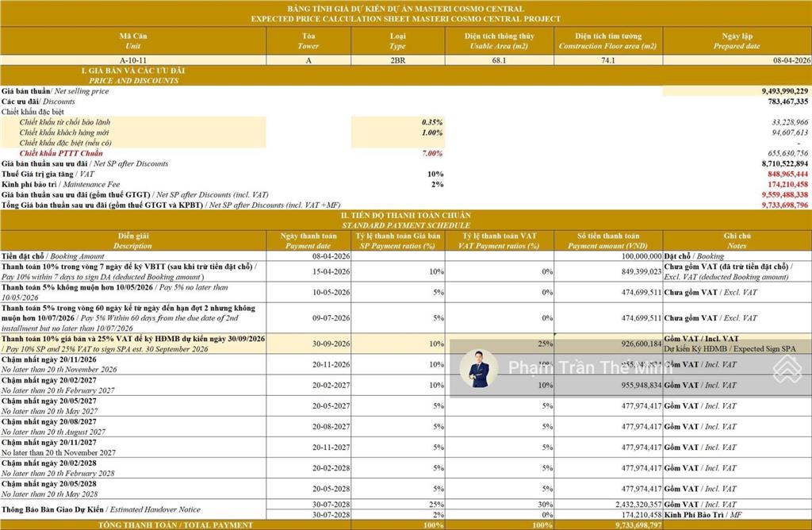
Task: Select discount amount 94,607,613
Action: tap(790, 132)
